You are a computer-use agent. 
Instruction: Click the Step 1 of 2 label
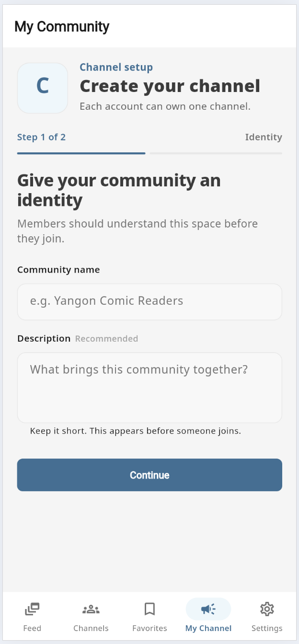[41, 137]
